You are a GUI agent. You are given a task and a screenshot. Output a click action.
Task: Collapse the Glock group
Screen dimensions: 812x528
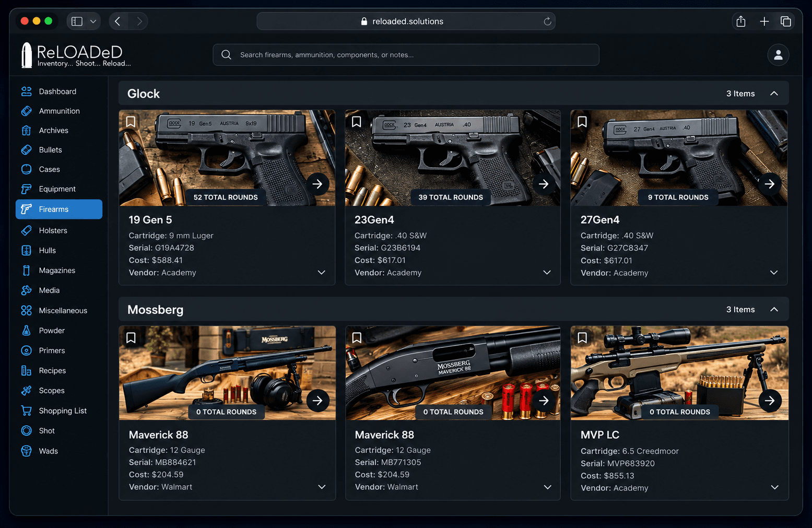click(x=774, y=93)
